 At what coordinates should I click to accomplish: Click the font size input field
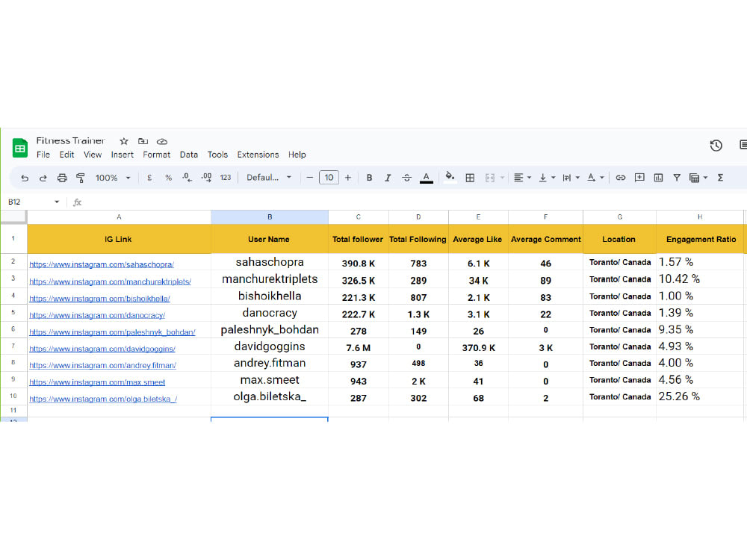tap(329, 178)
